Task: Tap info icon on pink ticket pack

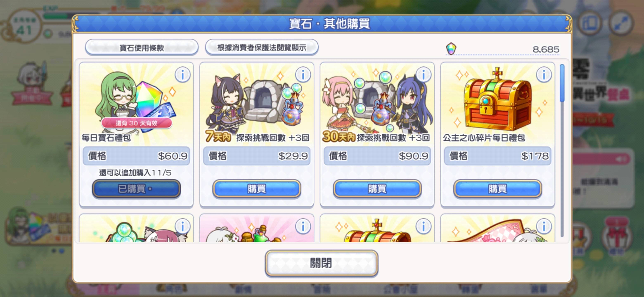Action: (544, 226)
